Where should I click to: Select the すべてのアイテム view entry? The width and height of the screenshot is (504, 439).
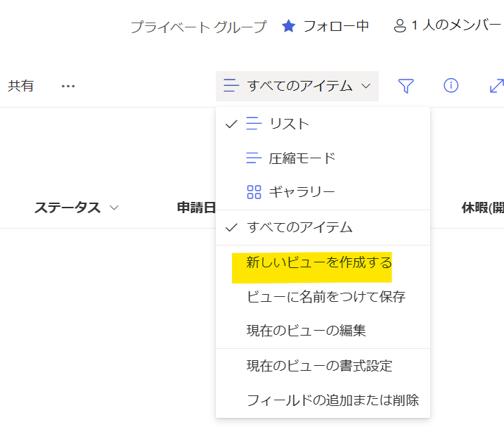click(x=323, y=228)
